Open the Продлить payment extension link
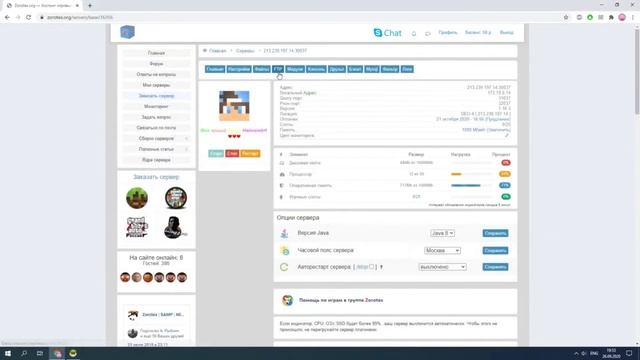Screen dimensions: 640x360 coord(498,119)
